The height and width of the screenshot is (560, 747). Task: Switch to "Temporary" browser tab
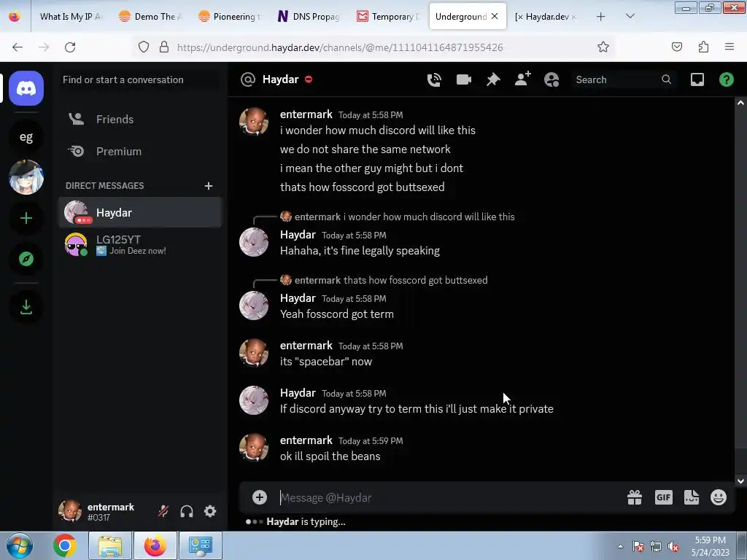(x=389, y=17)
